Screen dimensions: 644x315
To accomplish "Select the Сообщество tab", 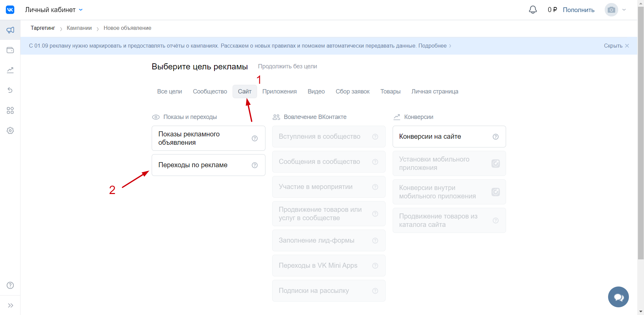I will 210,91.
